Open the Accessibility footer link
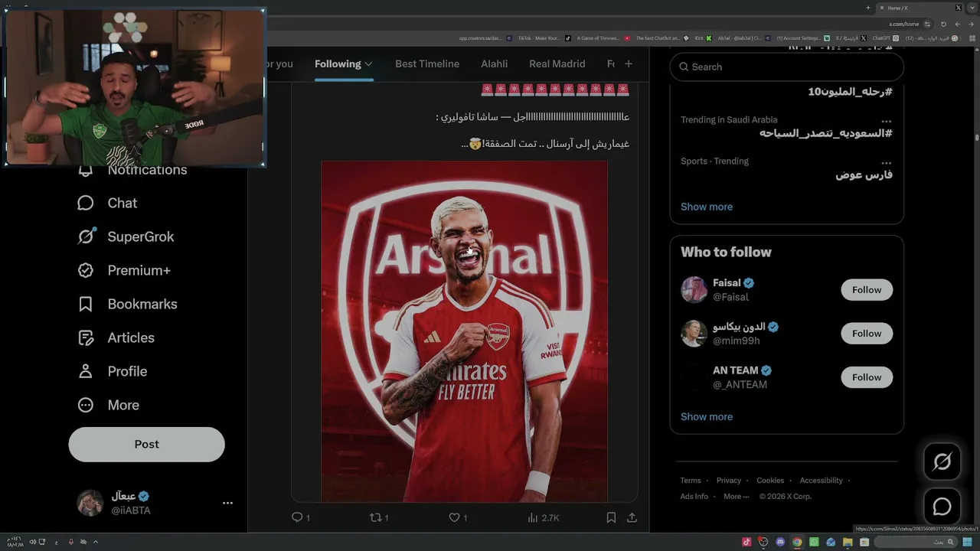Screen dimensions: 980x551 click(x=822, y=481)
